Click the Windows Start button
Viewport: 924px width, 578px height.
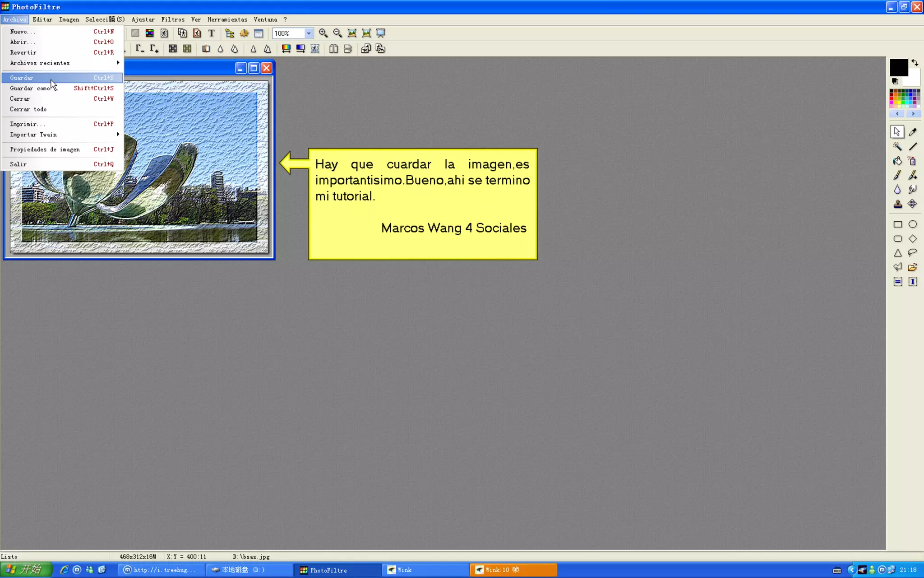point(26,570)
